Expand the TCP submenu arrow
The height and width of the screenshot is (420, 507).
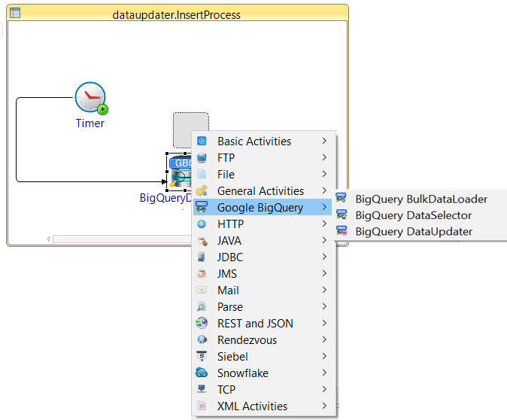pyautogui.click(x=324, y=390)
